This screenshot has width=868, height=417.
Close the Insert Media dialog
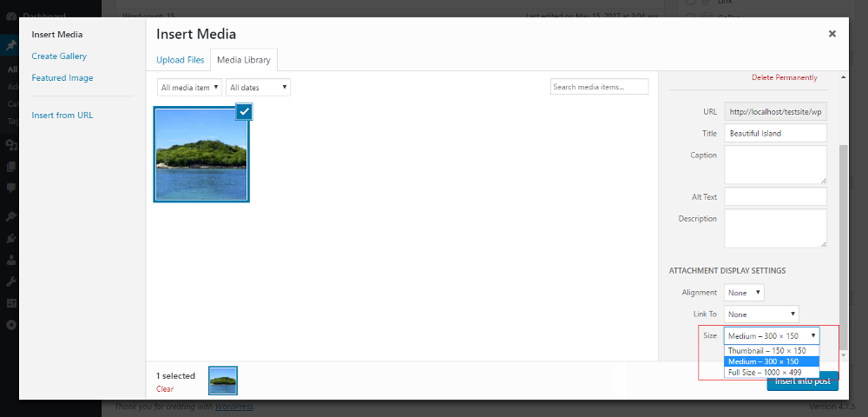[832, 34]
